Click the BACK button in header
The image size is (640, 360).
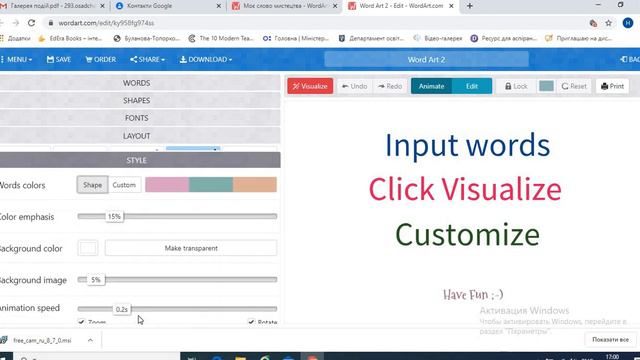(630, 60)
